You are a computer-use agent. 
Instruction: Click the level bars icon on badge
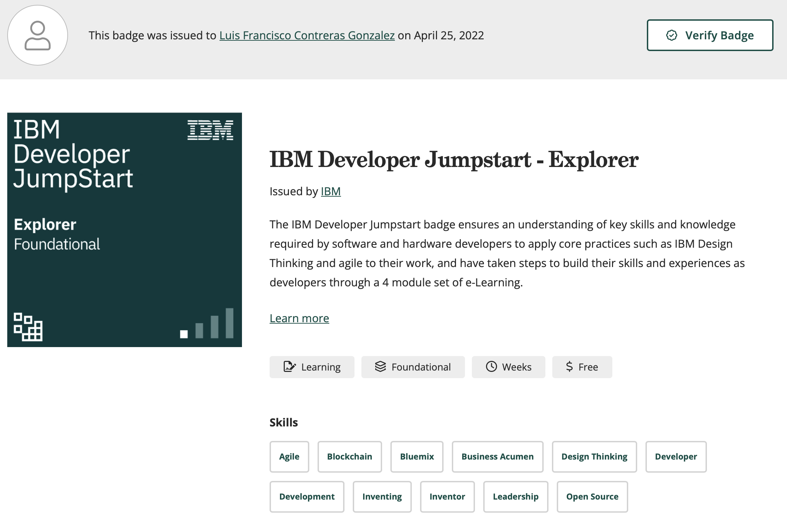point(207,323)
